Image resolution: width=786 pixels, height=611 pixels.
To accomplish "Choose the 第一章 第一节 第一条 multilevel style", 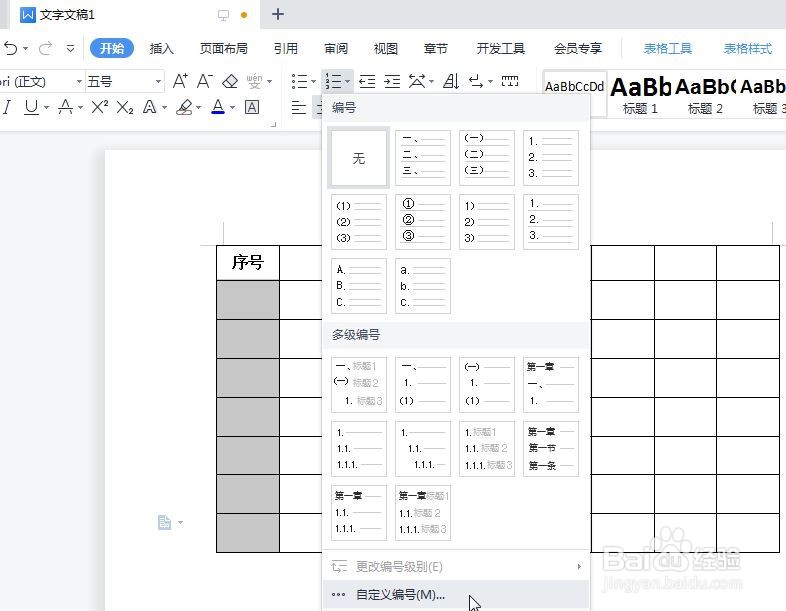I will (x=550, y=449).
